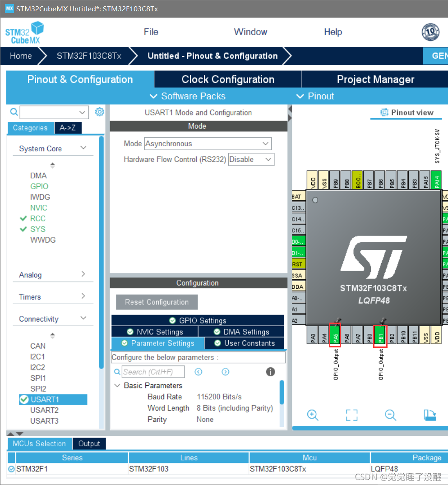This screenshot has height=485, width=448.
Task: Select the PA14 pin on the chip
Action: 436,180
